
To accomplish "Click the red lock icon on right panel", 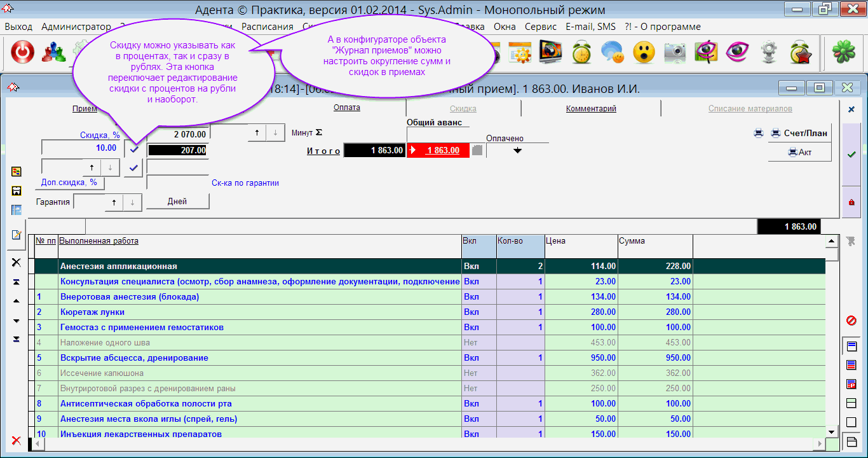I will [851, 202].
